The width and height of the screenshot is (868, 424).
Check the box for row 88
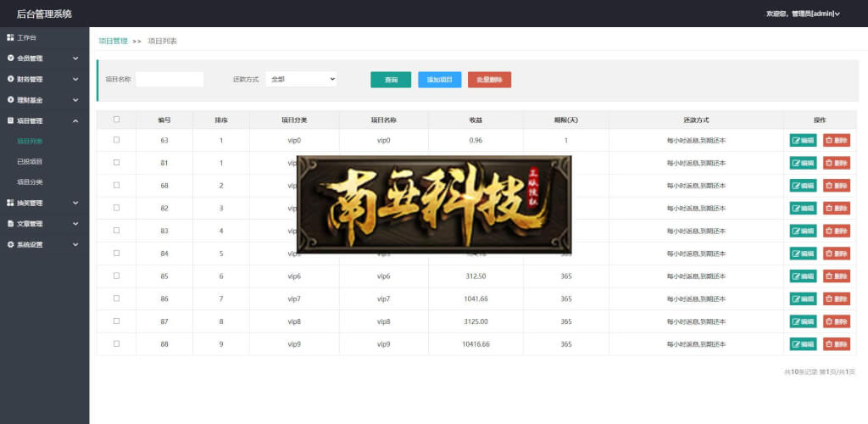tap(116, 343)
